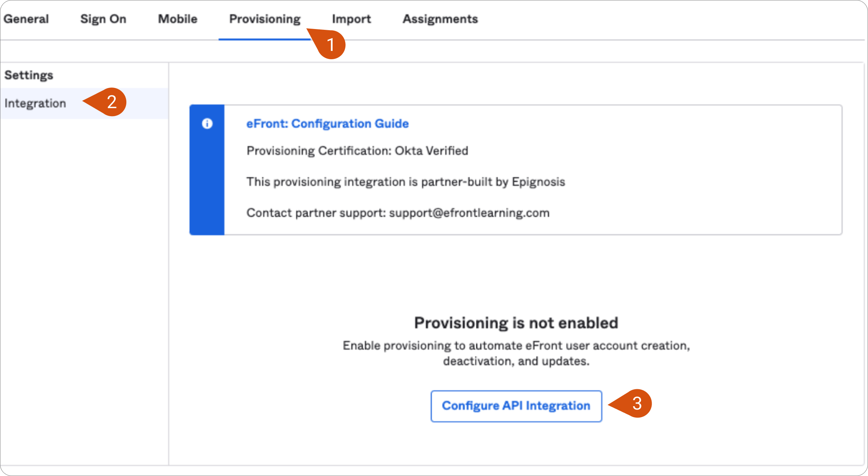Open the Mobile tab

(178, 19)
